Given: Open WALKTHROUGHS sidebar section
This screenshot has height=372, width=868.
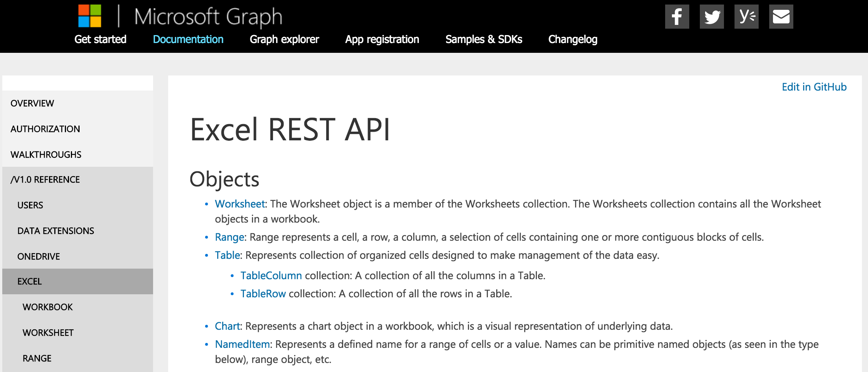Looking at the screenshot, I should pyautogui.click(x=78, y=155).
